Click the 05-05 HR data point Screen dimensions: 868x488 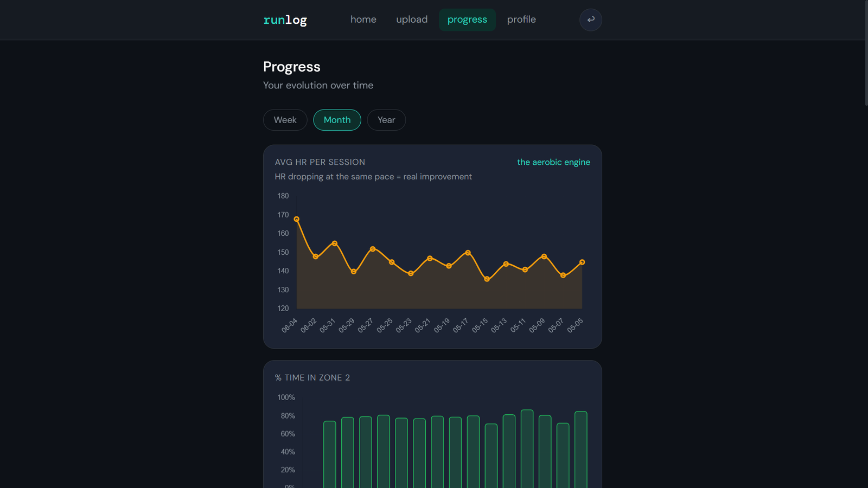pyautogui.click(x=582, y=262)
